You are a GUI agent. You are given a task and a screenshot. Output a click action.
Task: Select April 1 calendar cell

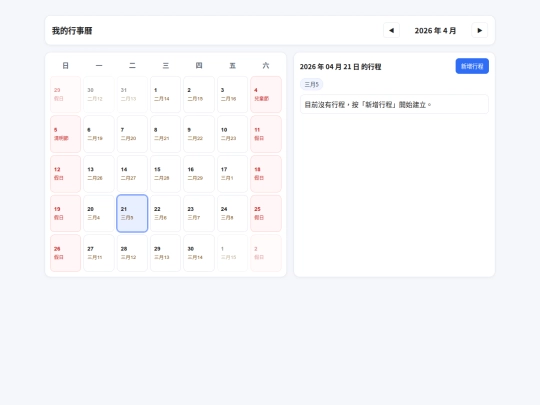pyautogui.click(x=166, y=94)
